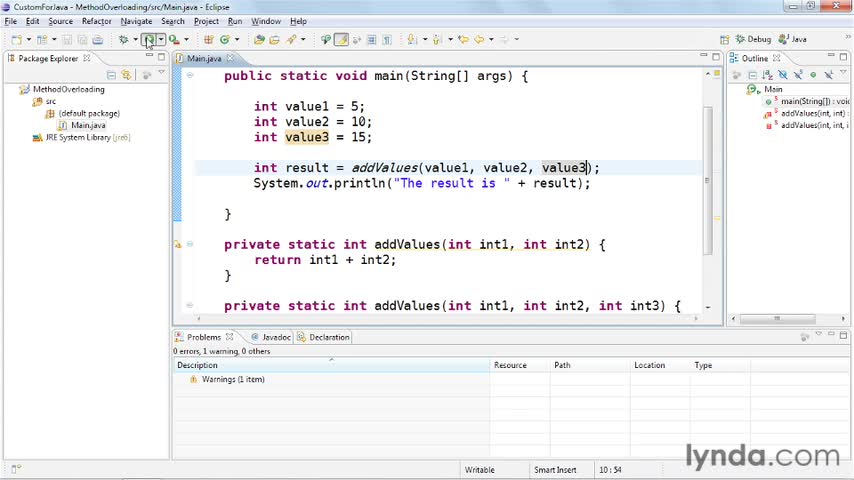
Task: Toggle Block Selection mode button
Action: click(x=371, y=39)
